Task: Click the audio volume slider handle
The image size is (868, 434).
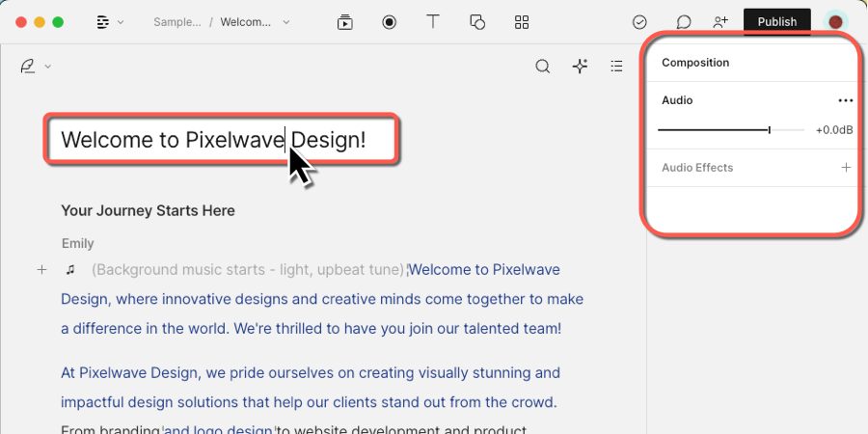Action: tap(770, 130)
